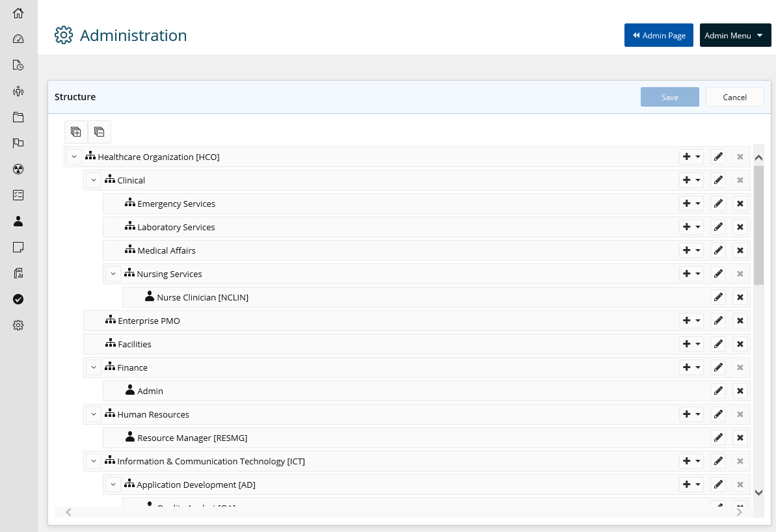This screenshot has width=776, height=532.
Task: Select Resource Manager [RESMG] tree item
Action: click(192, 438)
